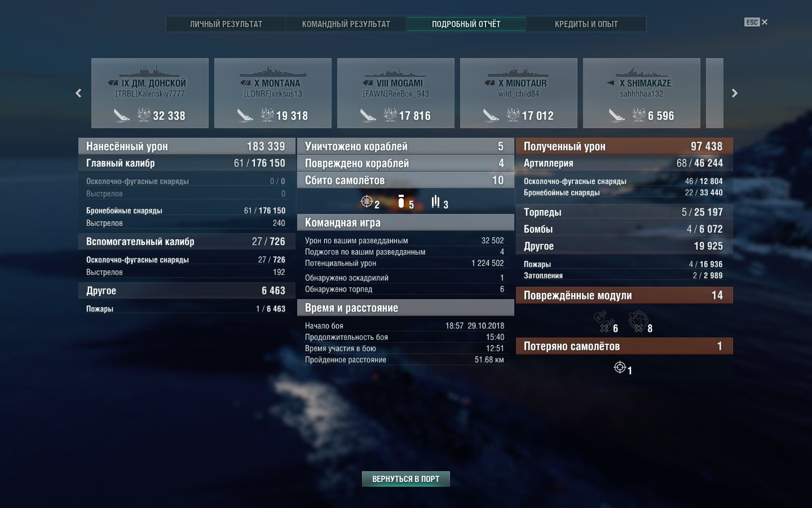Screen dimensions: 812x508
Task: Switch to Командный результат tab
Action: point(346,24)
